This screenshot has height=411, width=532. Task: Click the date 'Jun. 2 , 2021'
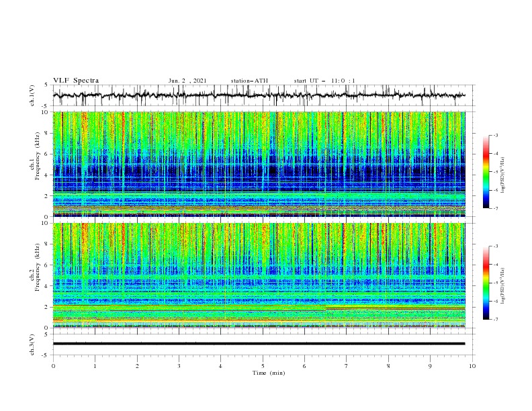tap(187, 81)
